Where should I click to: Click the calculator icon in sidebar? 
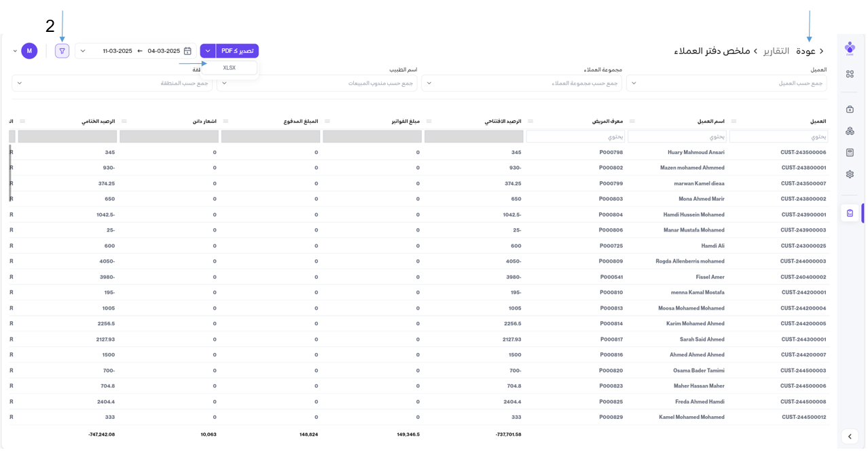850,153
